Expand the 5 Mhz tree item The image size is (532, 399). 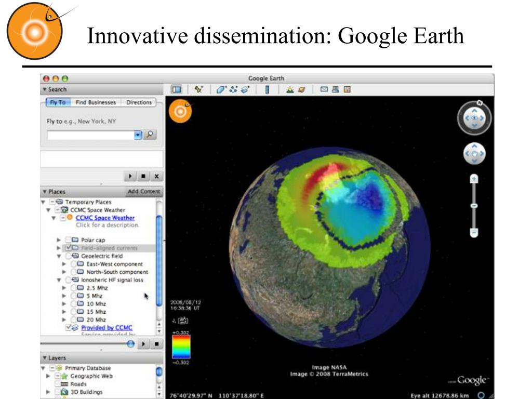(x=64, y=296)
